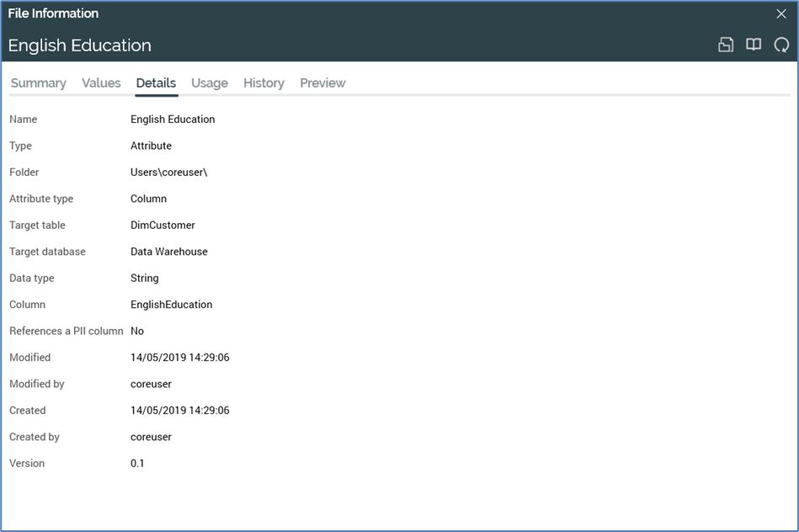The height and width of the screenshot is (532, 799).
Task: Go to the Usage tab
Action: coord(210,83)
